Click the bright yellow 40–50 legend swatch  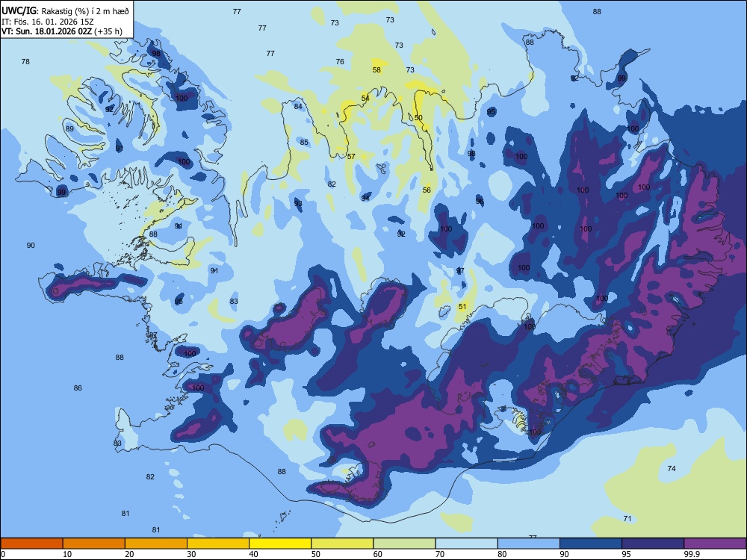click(280, 544)
